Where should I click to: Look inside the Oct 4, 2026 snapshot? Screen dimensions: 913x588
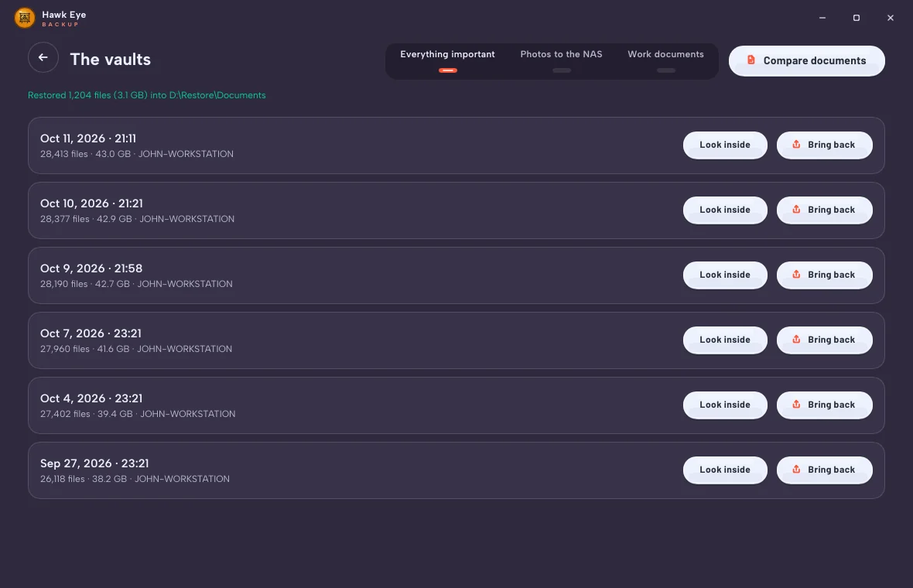click(x=725, y=405)
